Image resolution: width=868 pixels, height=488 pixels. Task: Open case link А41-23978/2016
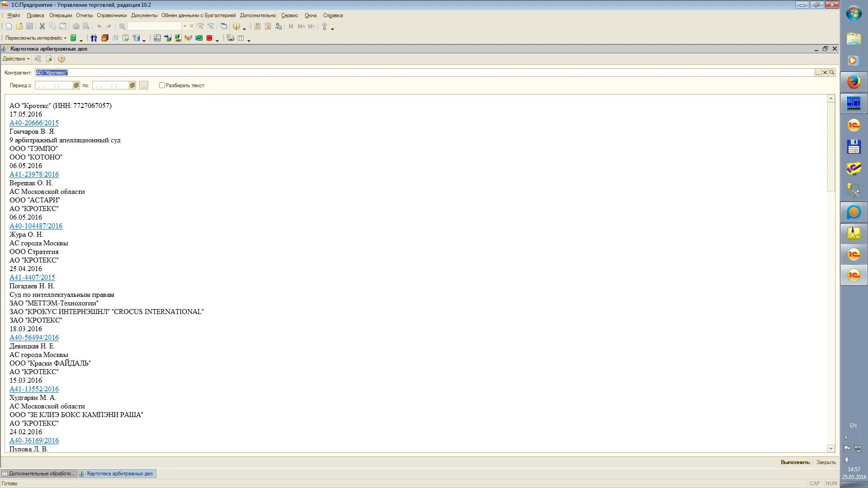pyautogui.click(x=34, y=174)
